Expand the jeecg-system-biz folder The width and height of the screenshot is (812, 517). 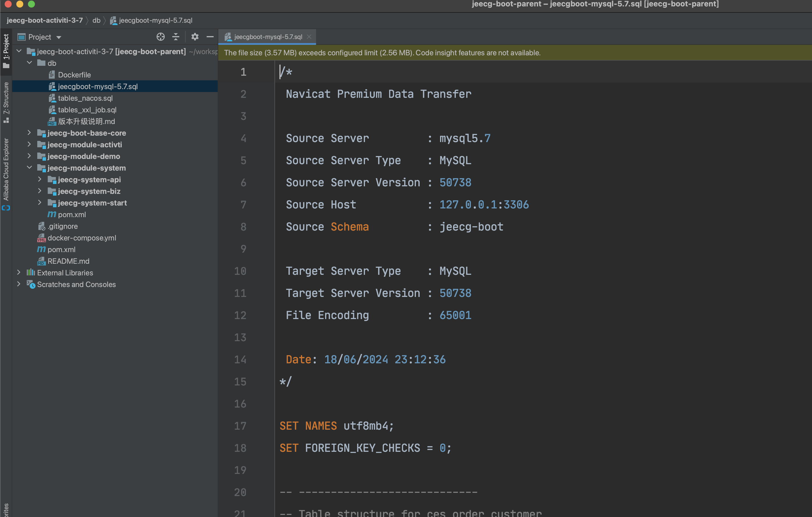coord(40,191)
